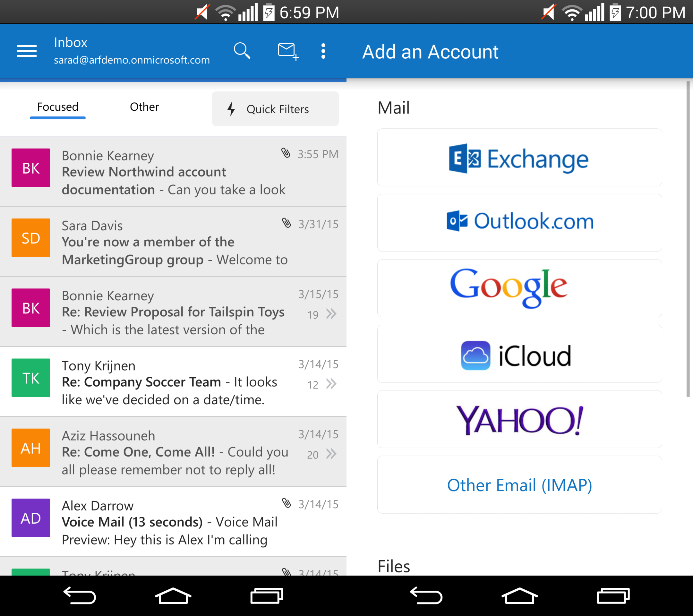Tap Tony Krijnen TK avatar
The height and width of the screenshot is (616, 693).
tap(31, 378)
